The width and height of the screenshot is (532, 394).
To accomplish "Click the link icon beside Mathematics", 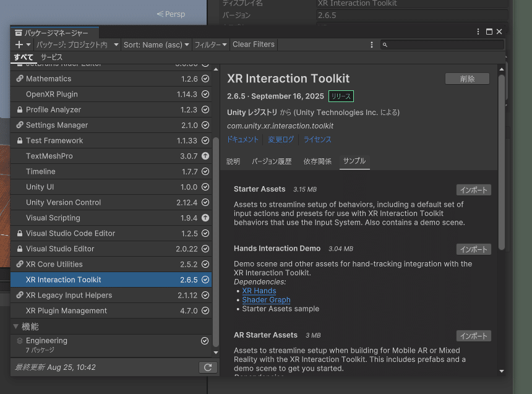I will pyautogui.click(x=20, y=79).
